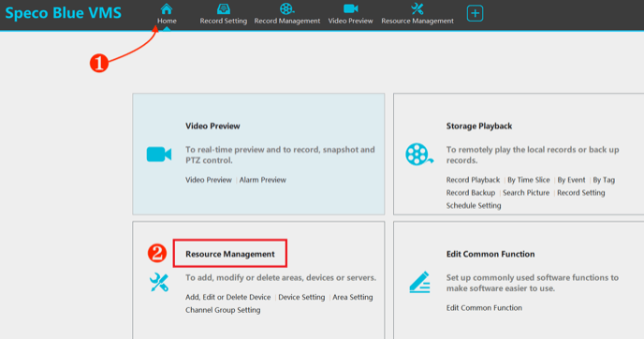Follow the Channel Group Setting link

(x=223, y=310)
